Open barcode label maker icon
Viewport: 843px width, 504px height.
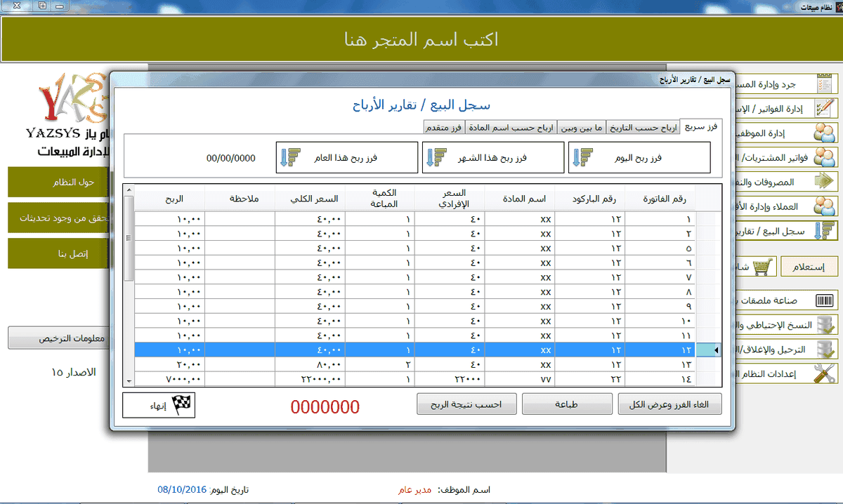[825, 301]
